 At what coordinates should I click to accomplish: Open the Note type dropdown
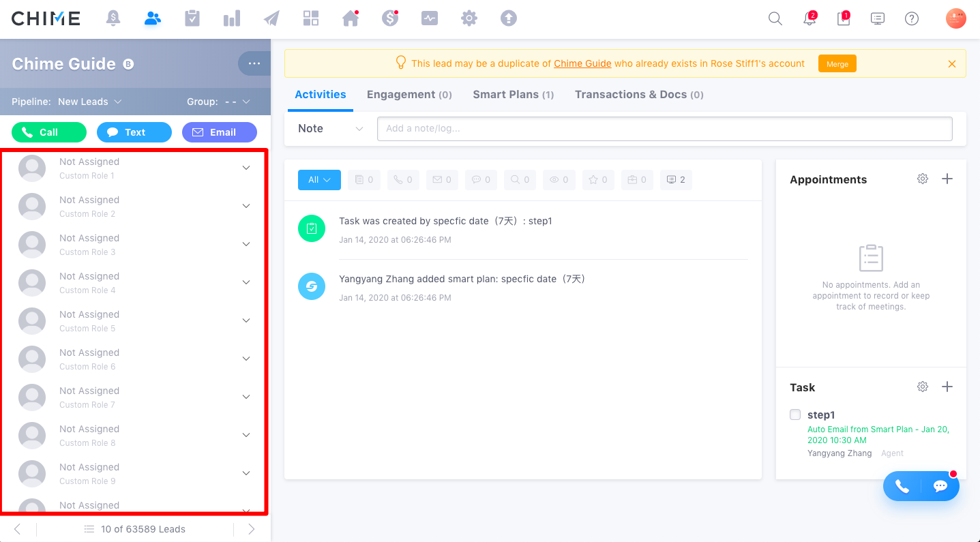click(x=331, y=129)
